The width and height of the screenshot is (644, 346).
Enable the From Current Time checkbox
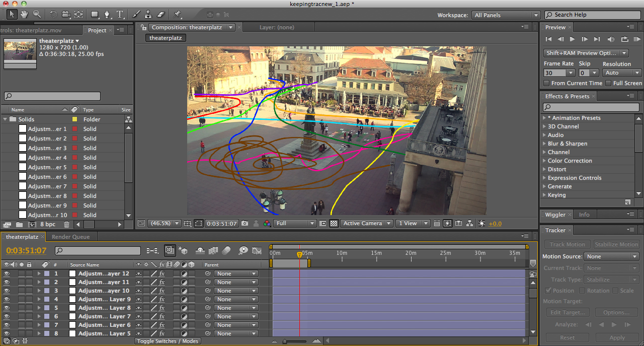pos(547,83)
